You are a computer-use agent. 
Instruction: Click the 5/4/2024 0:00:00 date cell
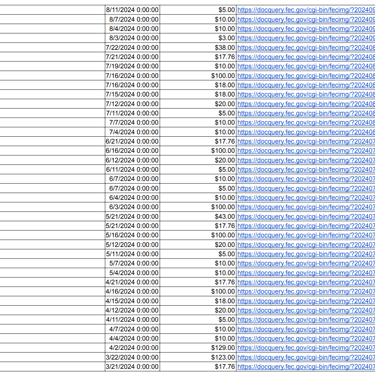click(x=132, y=273)
